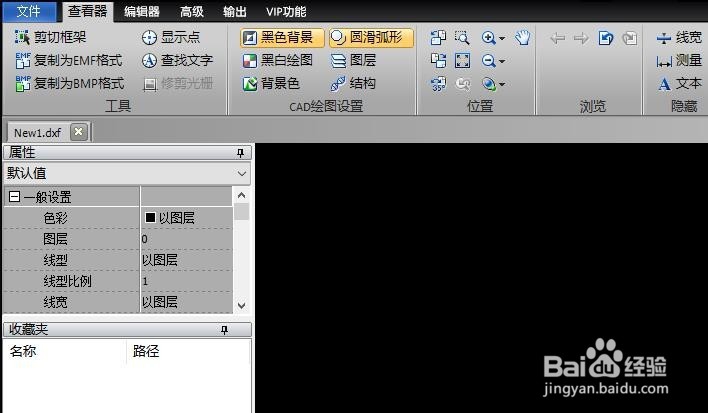The width and height of the screenshot is (708, 413).
Task: Switch to the 高级 advanced tab
Action: [191, 11]
